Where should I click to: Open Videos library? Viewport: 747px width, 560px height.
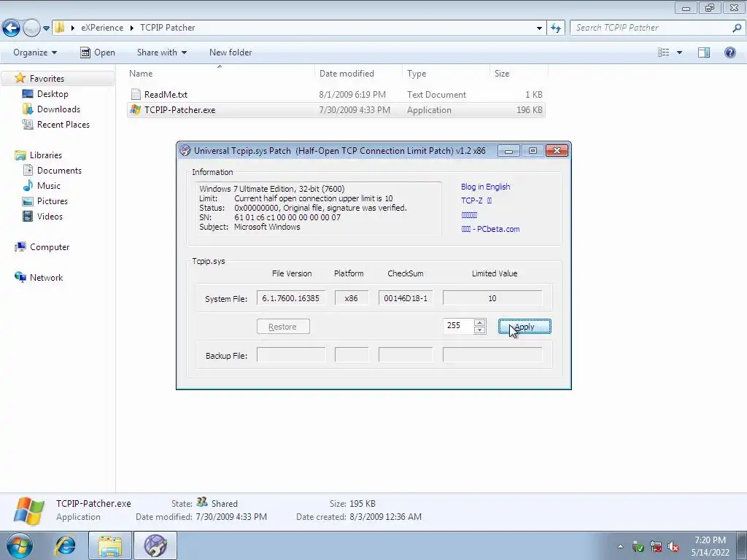50,216
